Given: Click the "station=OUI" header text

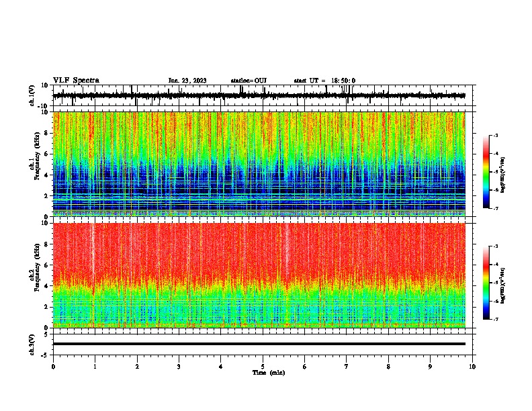Looking at the screenshot, I should point(249,81).
